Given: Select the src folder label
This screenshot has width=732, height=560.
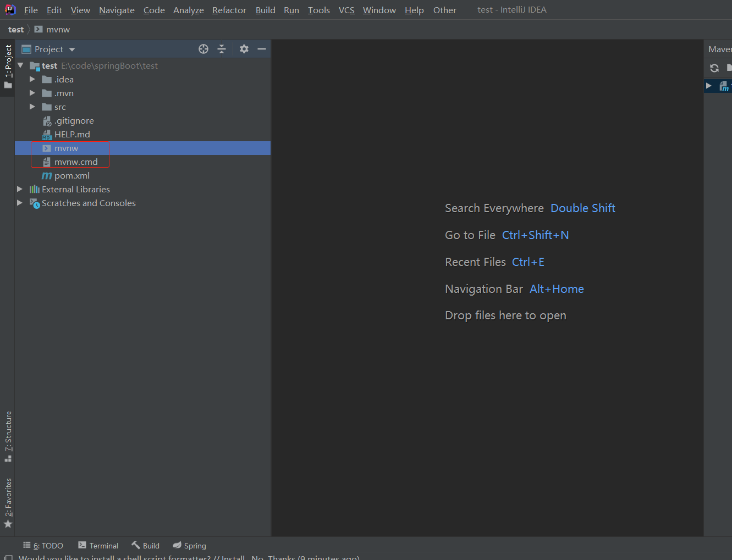Looking at the screenshot, I should 60,107.
